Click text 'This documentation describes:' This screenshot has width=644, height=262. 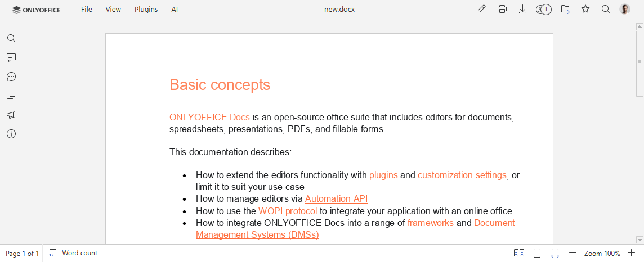[x=230, y=152]
